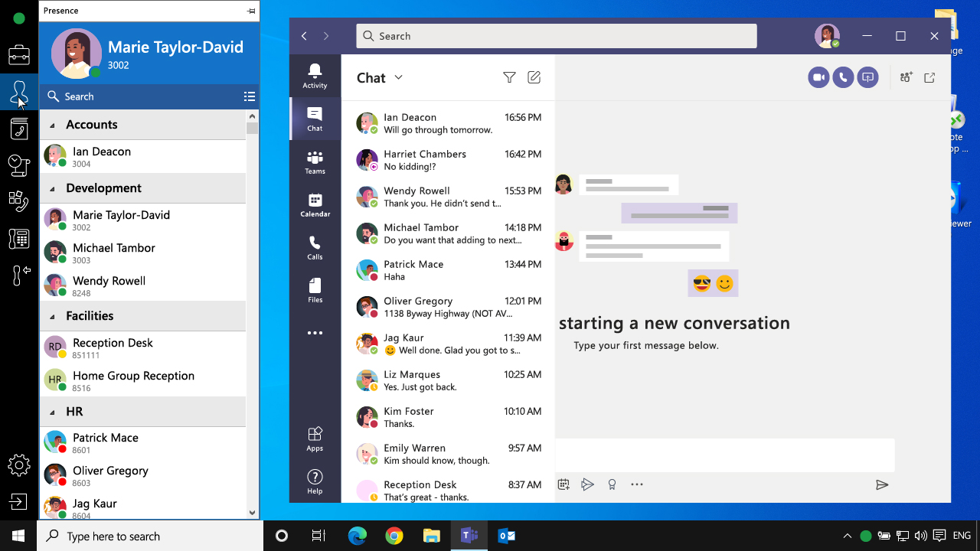Open Apps store in Teams
This screenshot has height=551, width=980.
pyautogui.click(x=315, y=439)
